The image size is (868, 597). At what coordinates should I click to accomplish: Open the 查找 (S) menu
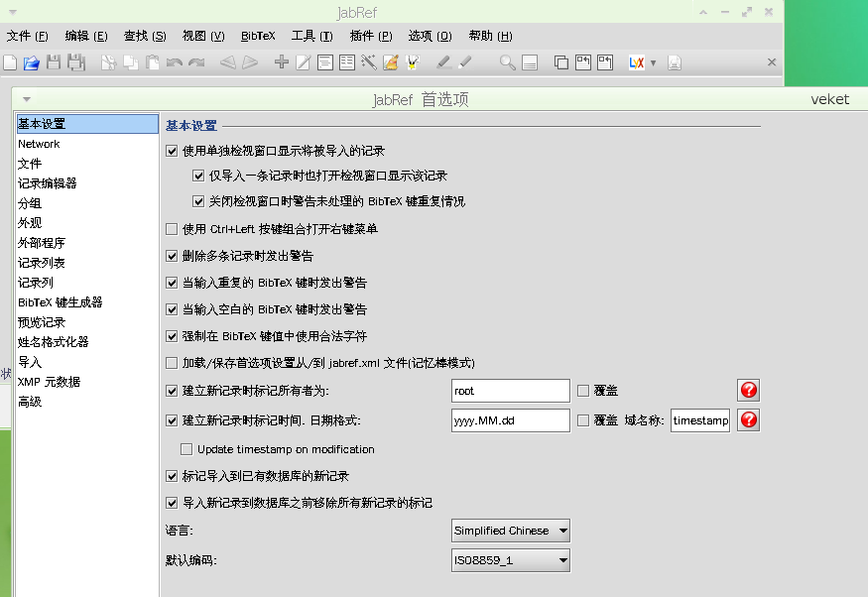click(x=145, y=36)
